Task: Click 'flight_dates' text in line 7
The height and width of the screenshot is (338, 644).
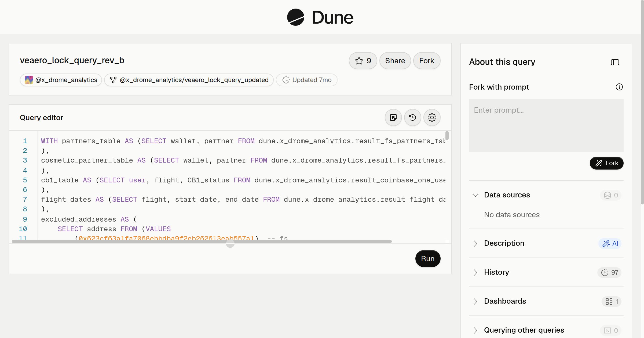Action: tap(66, 200)
